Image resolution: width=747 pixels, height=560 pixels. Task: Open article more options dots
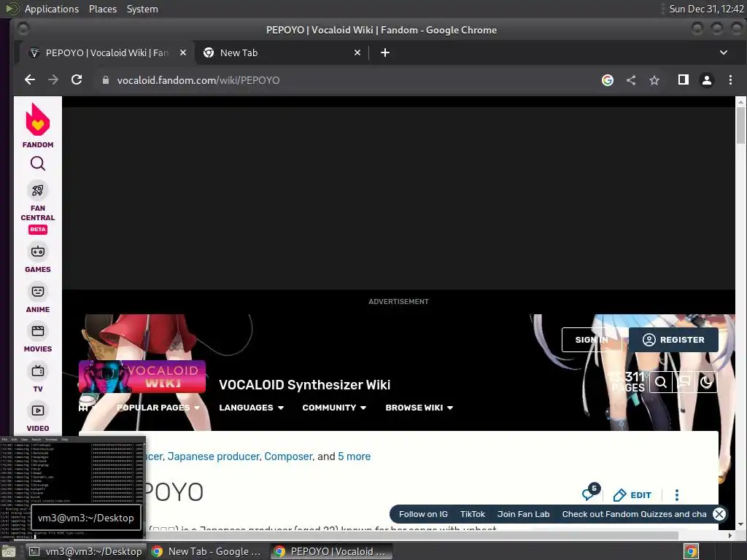[x=676, y=495]
